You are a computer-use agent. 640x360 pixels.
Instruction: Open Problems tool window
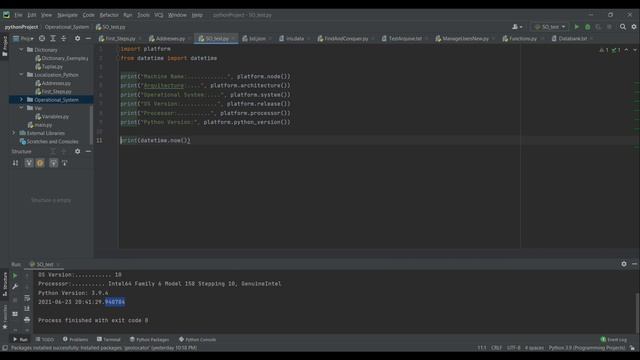point(76,340)
